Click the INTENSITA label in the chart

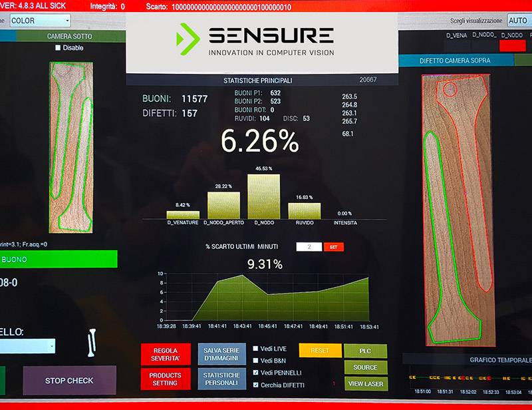click(345, 223)
